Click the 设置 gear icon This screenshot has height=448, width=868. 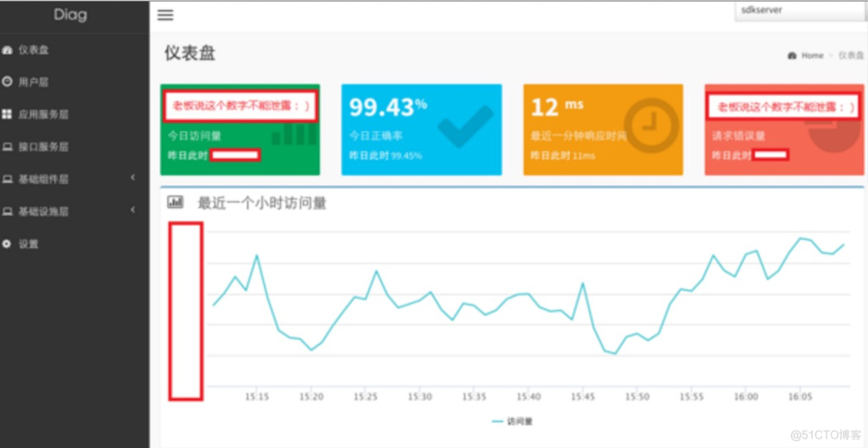pos(7,243)
